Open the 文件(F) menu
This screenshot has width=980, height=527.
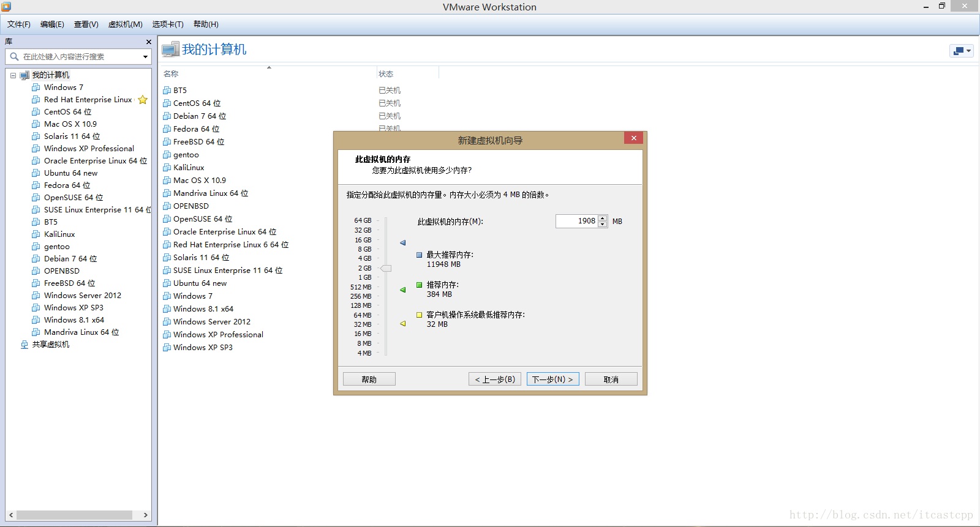click(x=19, y=24)
